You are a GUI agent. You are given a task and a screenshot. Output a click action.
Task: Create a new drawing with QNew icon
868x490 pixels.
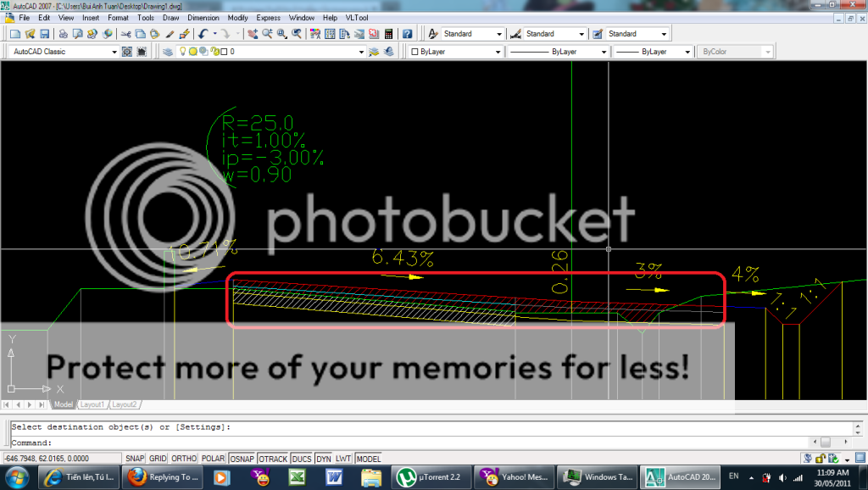15,34
